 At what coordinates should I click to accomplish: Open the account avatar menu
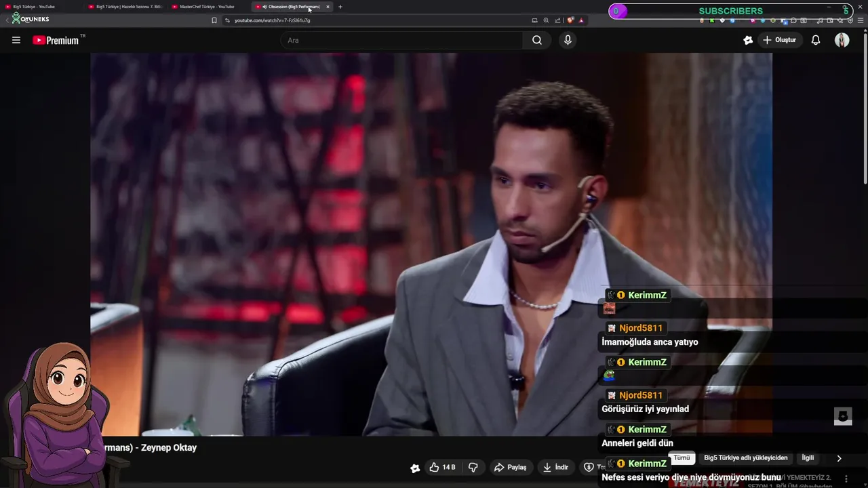842,40
